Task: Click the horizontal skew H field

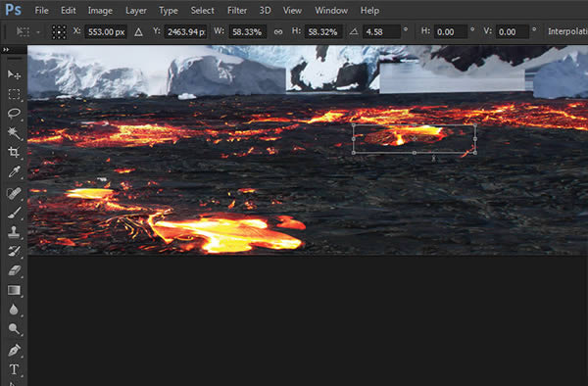Action: 451,32
